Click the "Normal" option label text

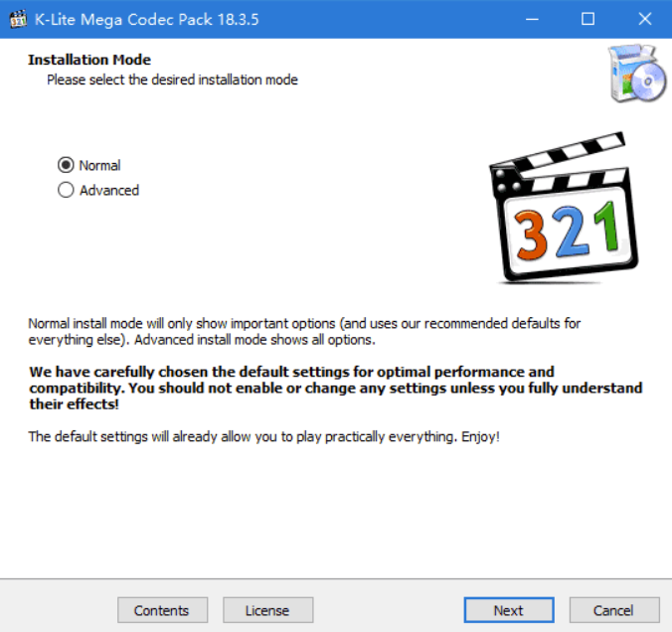coord(99,165)
